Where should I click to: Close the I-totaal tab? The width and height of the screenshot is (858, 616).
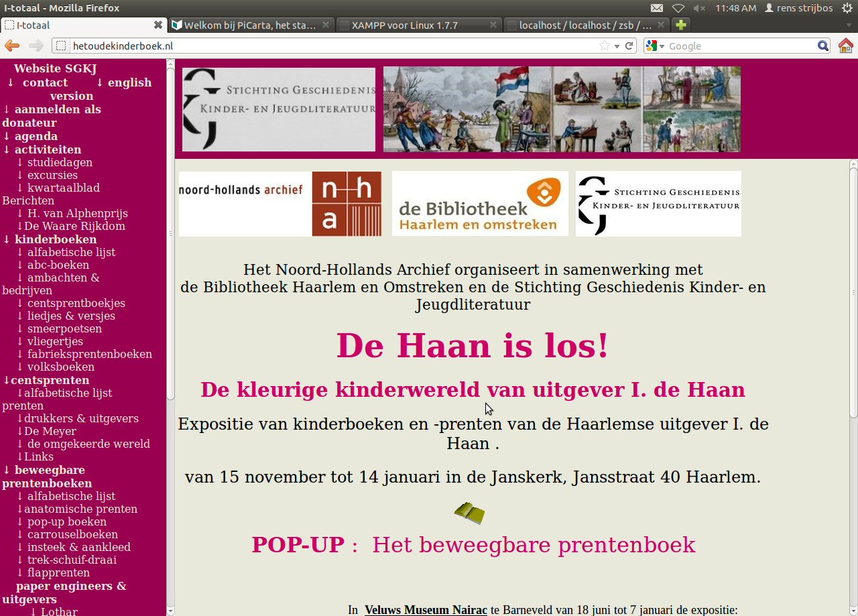pyautogui.click(x=158, y=25)
